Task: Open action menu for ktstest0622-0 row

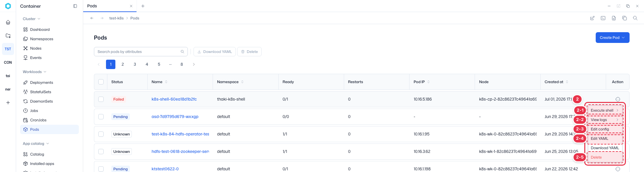Action: (x=618, y=169)
